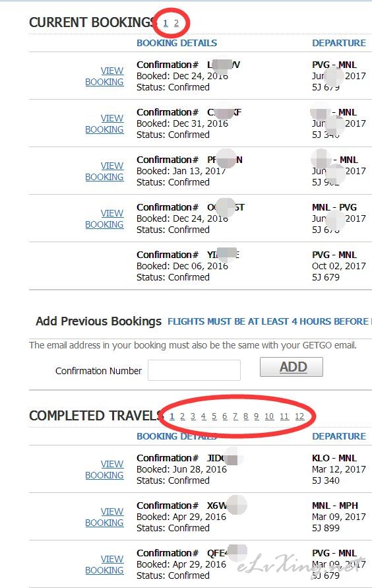View booking for MNL - PVG flight

pos(104,219)
